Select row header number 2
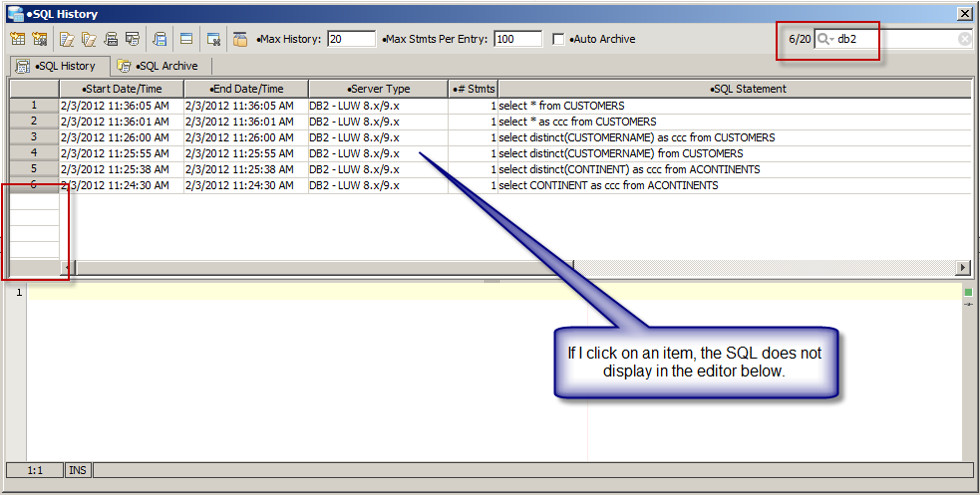 pos(34,122)
